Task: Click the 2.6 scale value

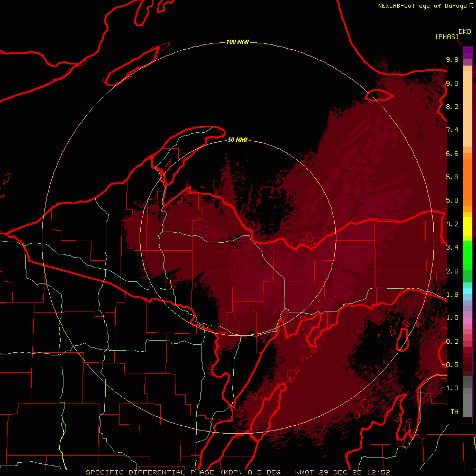Action: pyautogui.click(x=452, y=271)
